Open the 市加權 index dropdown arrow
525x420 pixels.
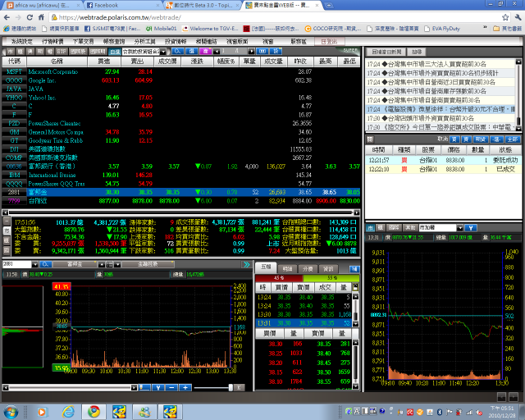(459, 228)
